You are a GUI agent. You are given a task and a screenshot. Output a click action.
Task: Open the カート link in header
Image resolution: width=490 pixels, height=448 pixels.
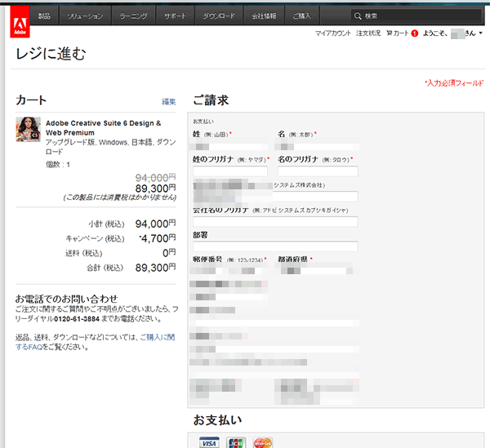(398, 33)
